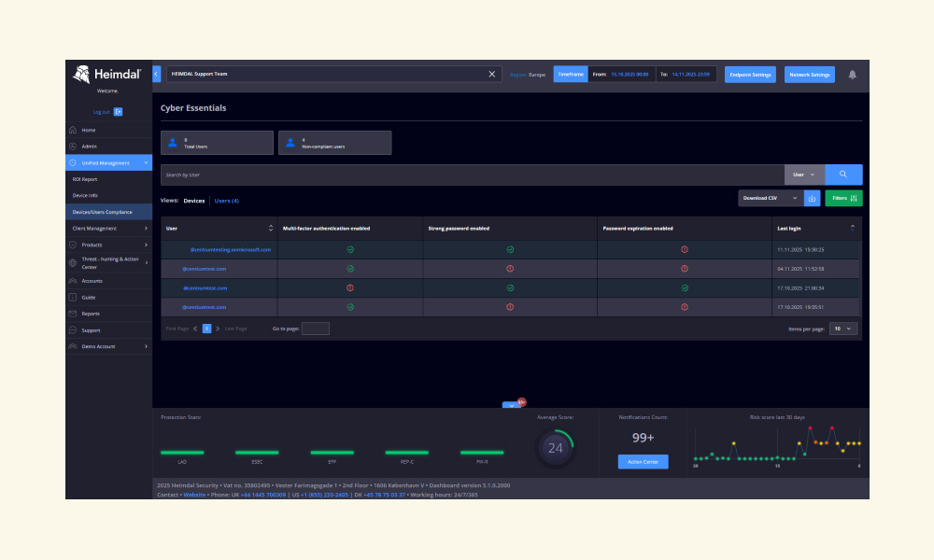The image size is (934, 560).
Task: Click the log out arrow icon
Action: [118, 112]
